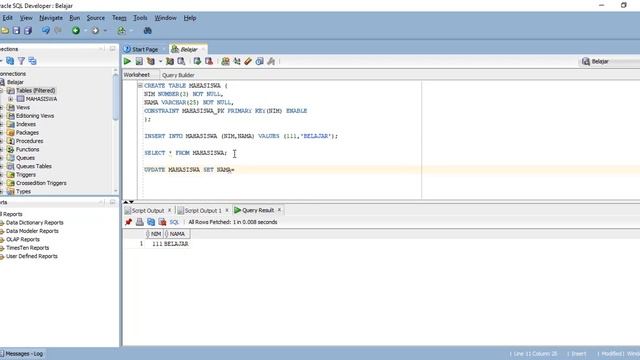Viewport: 640px width, 360px height.
Task: Switch to the Start Page tab
Action: coord(145,49)
